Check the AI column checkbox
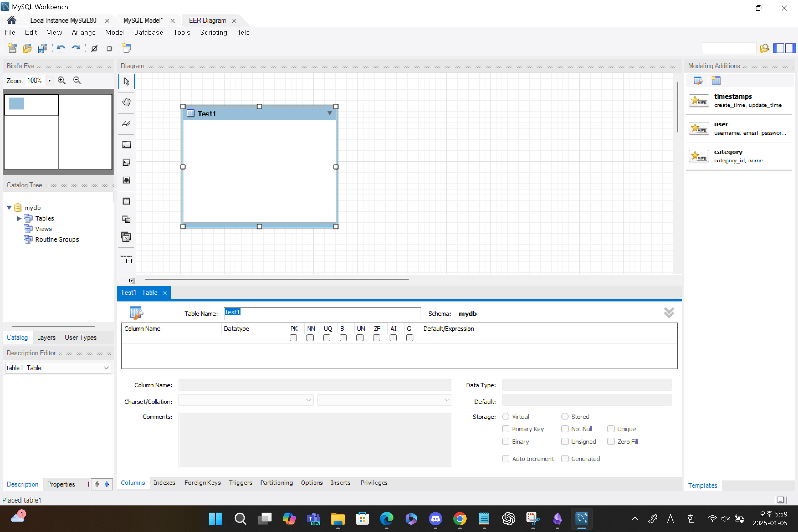The width and height of the screenshot is (798, 532). pos(393,338)
